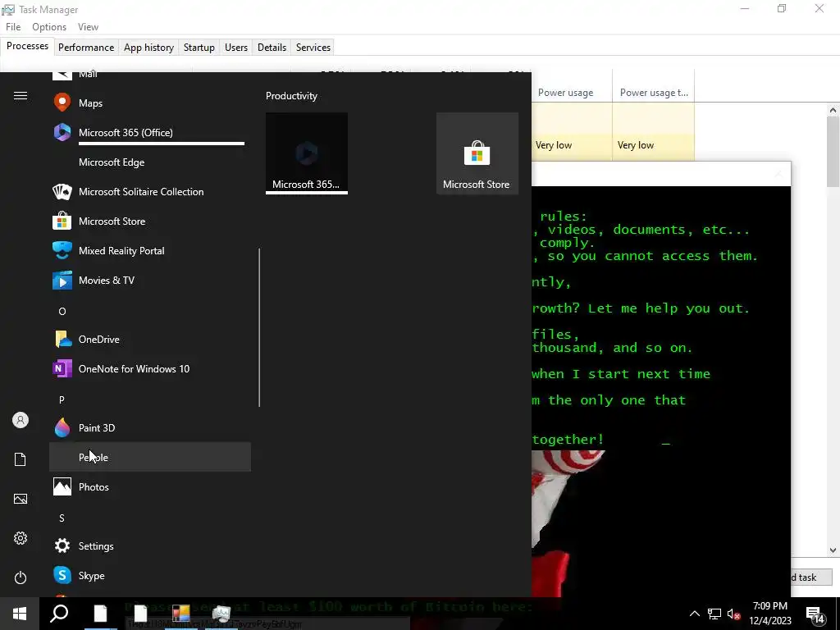
Task: Open the Photos app
Action: [x=150, y=486]
